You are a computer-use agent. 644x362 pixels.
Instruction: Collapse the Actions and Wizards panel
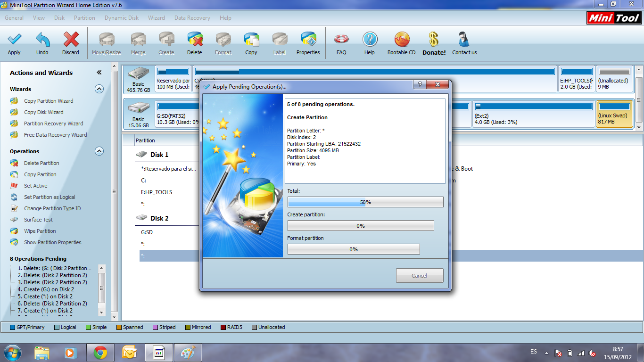tap(99, 73)
